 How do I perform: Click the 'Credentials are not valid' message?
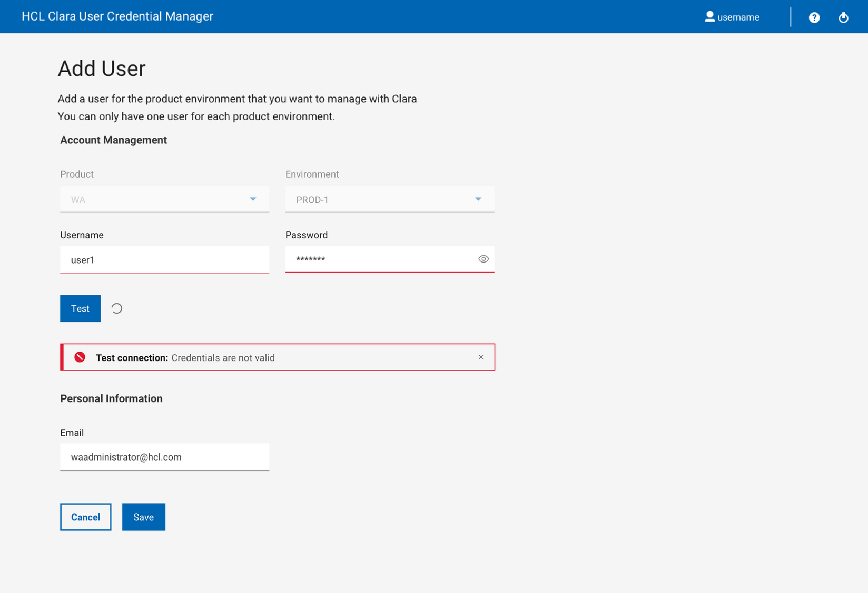point(223,358)
